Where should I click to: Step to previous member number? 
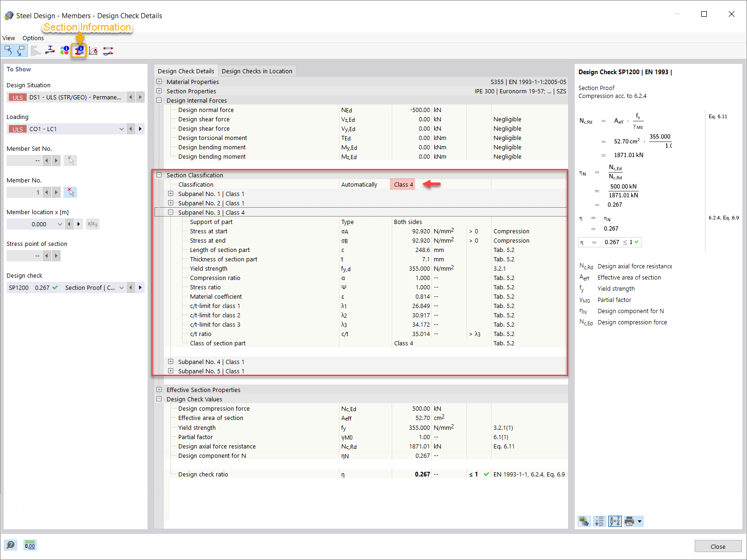(47, 192)
